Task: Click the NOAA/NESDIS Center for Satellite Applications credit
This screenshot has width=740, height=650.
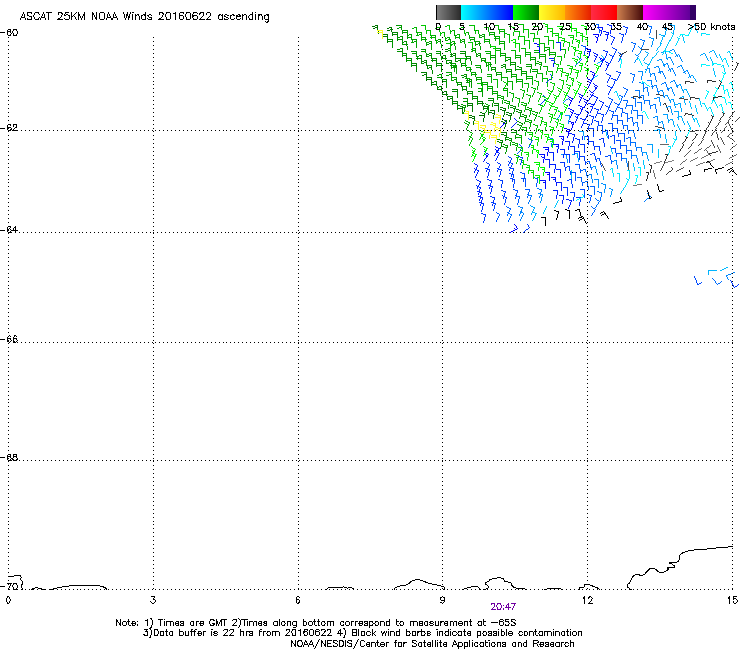Action: 432,644
